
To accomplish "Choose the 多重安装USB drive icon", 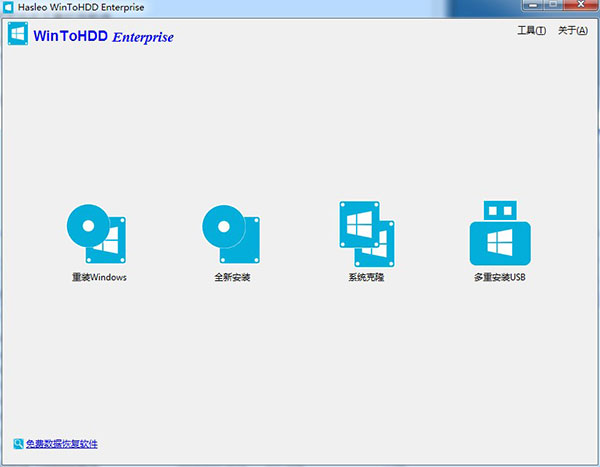I will 500,233.
